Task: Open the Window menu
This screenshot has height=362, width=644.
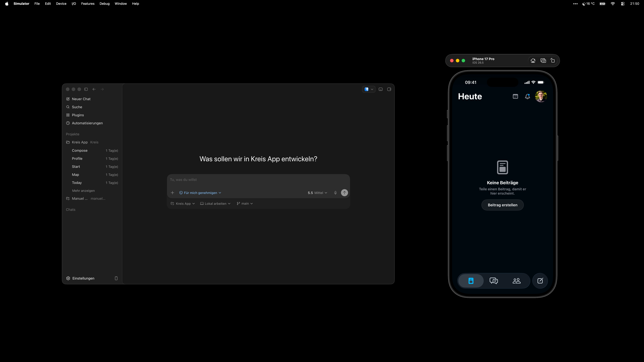Action: pyautogui.click(x=121, y=4)
